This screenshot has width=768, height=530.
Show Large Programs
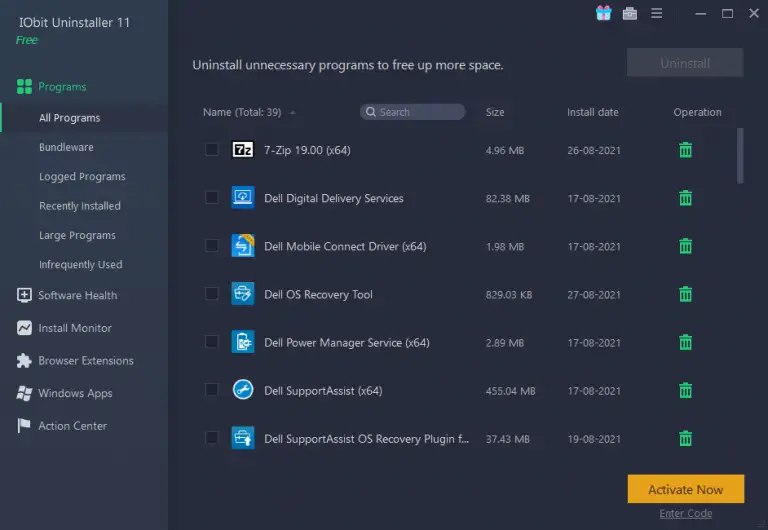pyautogui.click(x=77, y=236)
